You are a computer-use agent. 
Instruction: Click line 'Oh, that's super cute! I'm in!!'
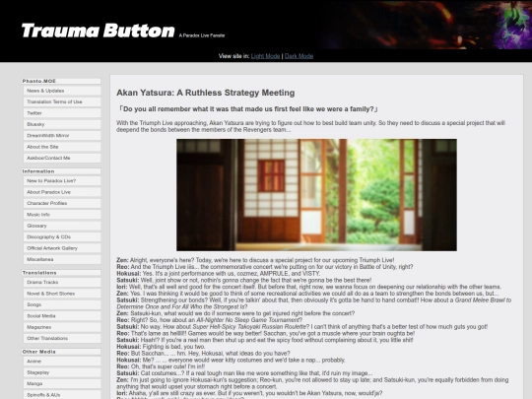(x=161, y=366)
